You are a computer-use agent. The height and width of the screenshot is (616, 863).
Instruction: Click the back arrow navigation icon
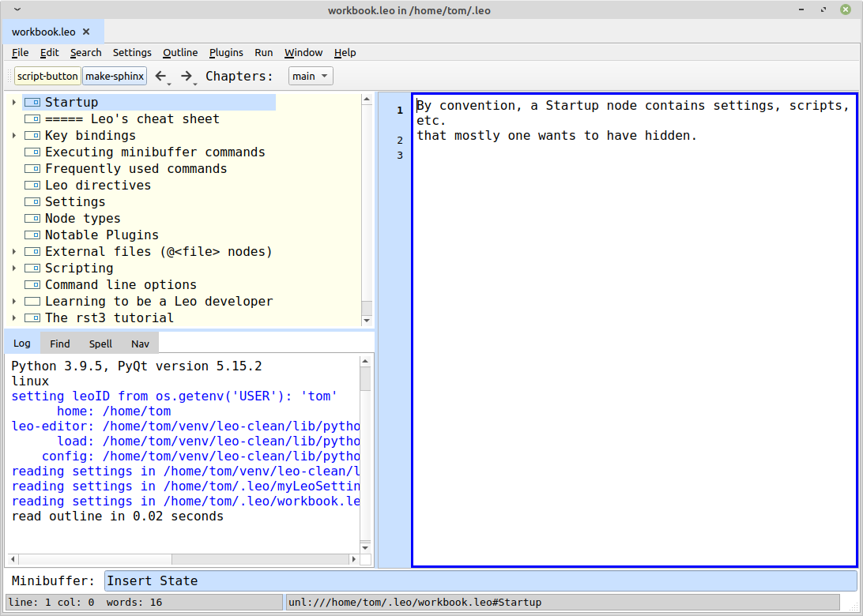(160, 76)
